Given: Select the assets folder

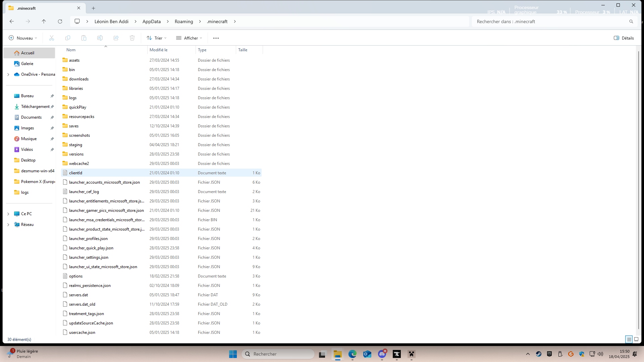Looking at the screenshot, I should [x=161, y=60].
